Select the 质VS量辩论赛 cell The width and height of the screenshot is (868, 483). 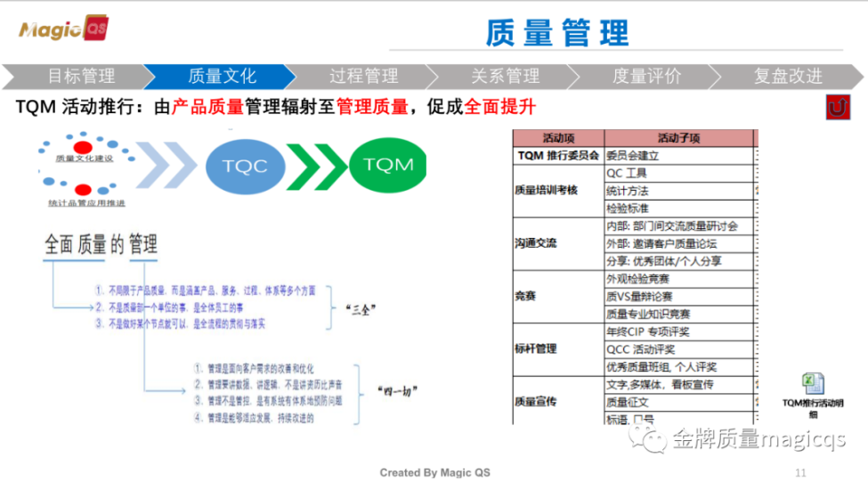pyautogui.click(x=678, y=297)
